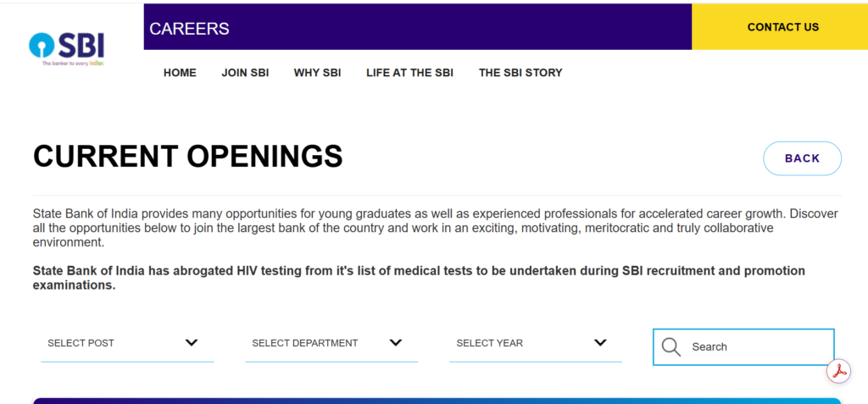Click the CAREERS header title

pyautogui.click(x=189, y=29)
